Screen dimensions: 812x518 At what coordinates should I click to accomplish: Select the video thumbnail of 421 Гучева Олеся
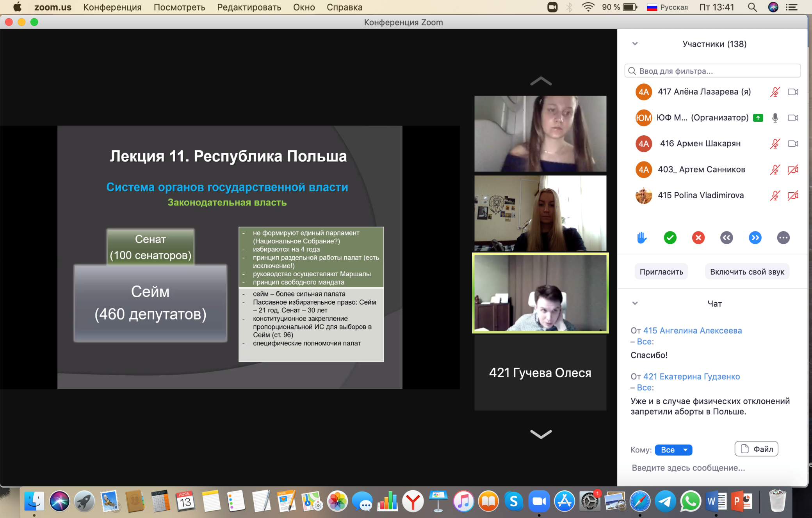pos(540,372)
